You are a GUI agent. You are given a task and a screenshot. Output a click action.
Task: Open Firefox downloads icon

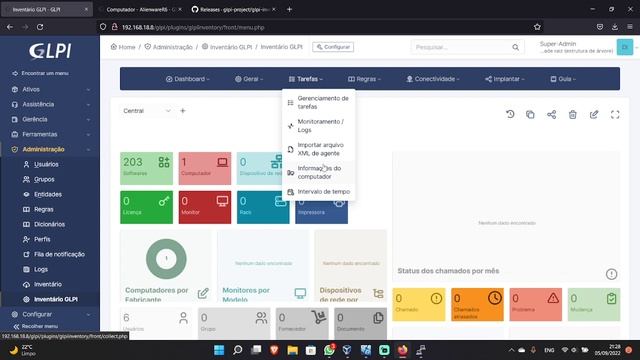point(615,27)
